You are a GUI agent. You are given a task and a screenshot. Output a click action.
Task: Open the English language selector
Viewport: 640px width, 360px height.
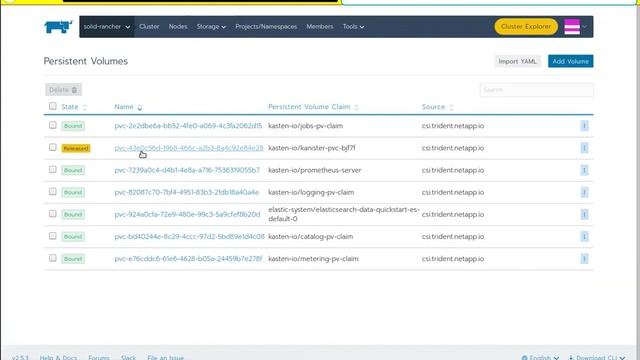tap(540, 357)
